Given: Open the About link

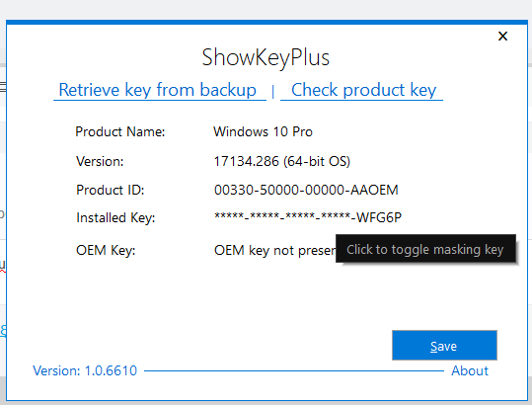Looking at the screenshot, I should coord(470,370).
